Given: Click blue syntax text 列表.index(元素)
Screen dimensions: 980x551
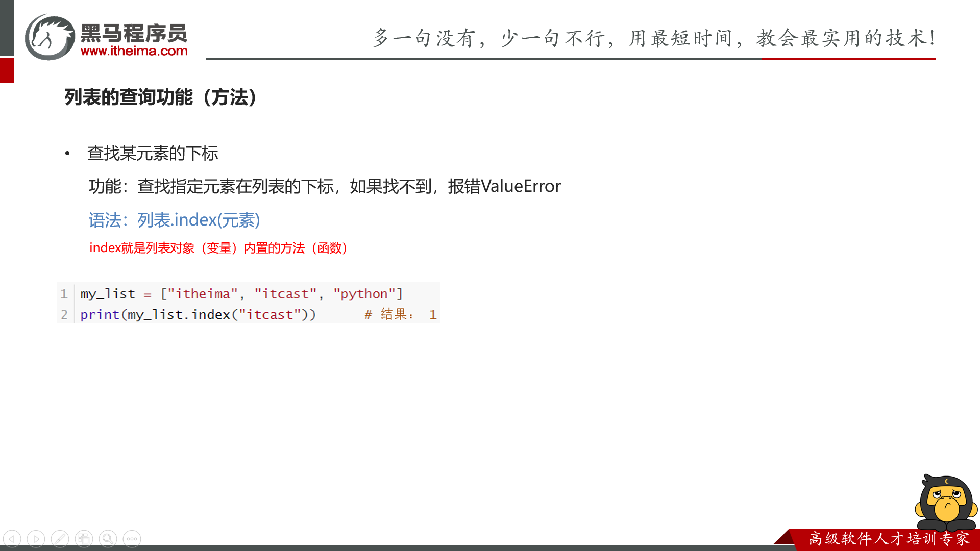Looking at the screenshot, I should pos(174,220).
